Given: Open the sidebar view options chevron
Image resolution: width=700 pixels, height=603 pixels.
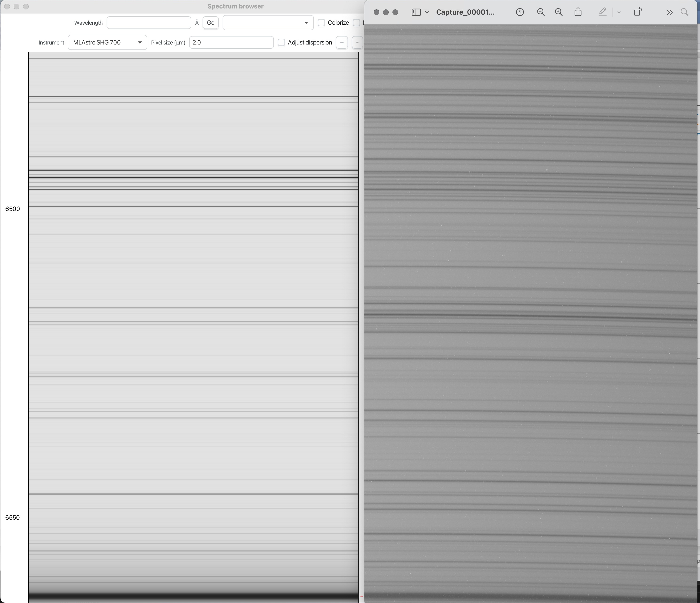Looking at the screenshot, I should tap(427, 12).
